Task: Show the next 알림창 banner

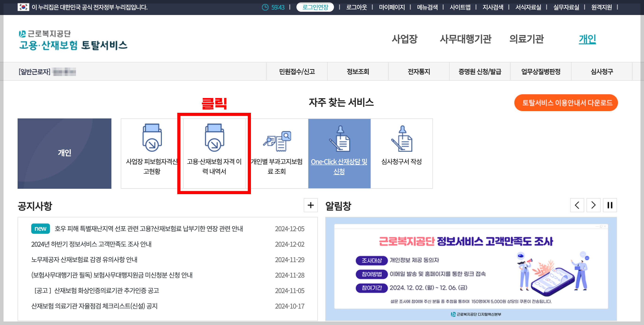Action: tap(594, 205)
